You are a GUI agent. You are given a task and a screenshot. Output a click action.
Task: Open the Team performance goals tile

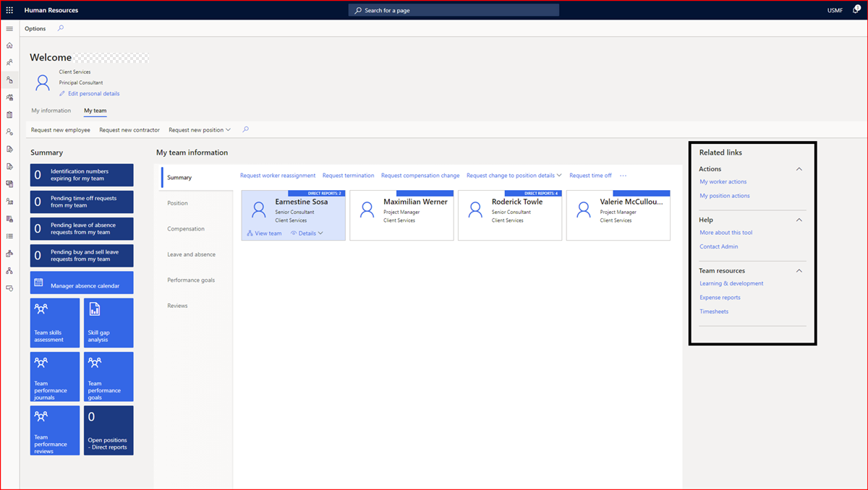click(x=108, y=376)
